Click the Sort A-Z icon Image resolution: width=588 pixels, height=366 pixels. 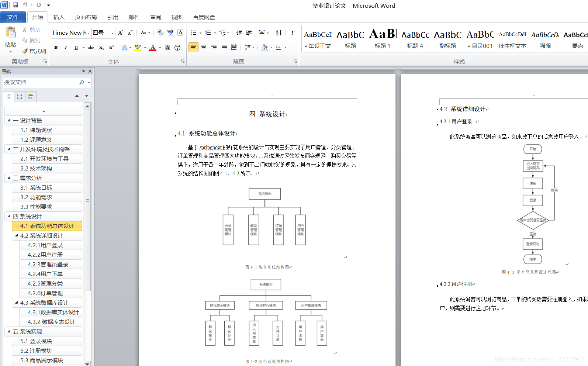coord(279,33)
